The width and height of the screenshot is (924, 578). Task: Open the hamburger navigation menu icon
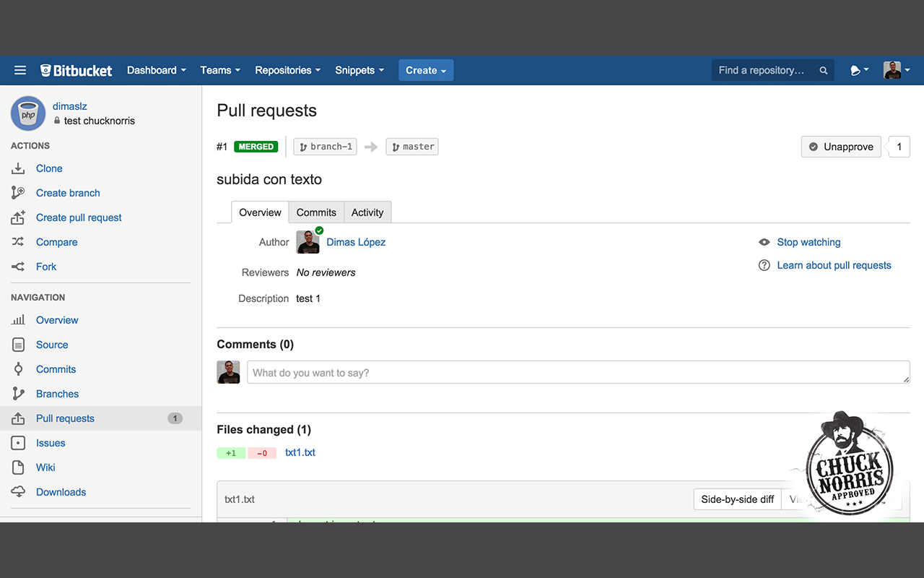coord(19,70)
